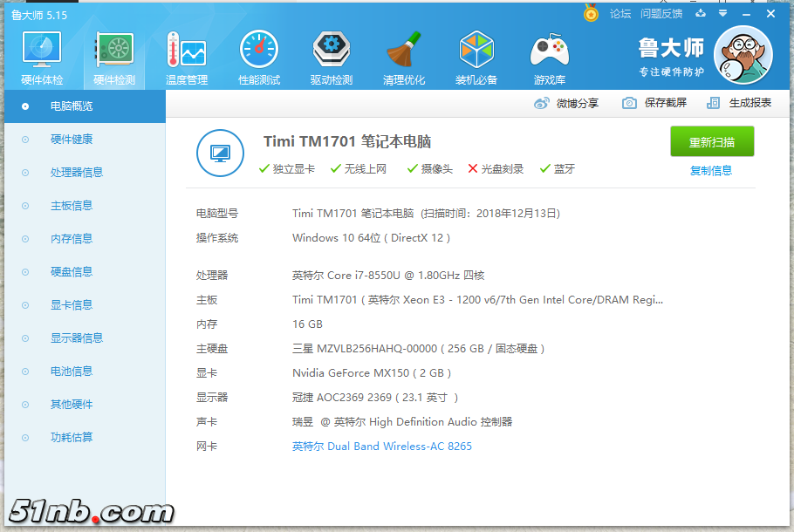Share via the 微博分享 Weibo icon
Viewport: 794px width, 532px height.
(x=542, y=103)
